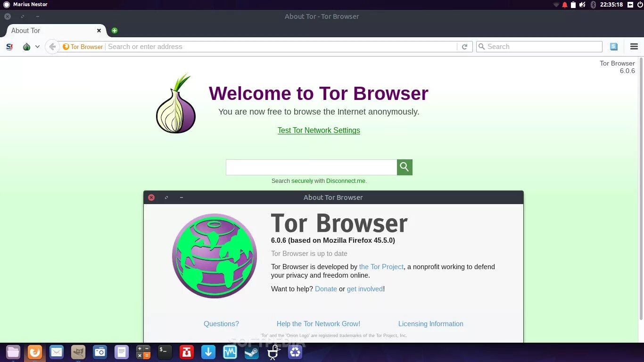644x362 pixels.
Task: Open the Trash recycle dock icon
Action: (295, 352)
